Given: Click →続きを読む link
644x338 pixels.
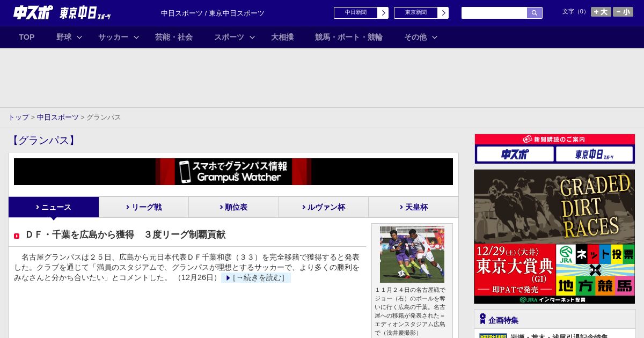Looking at the screenshot, I should (x=256, y=278).
